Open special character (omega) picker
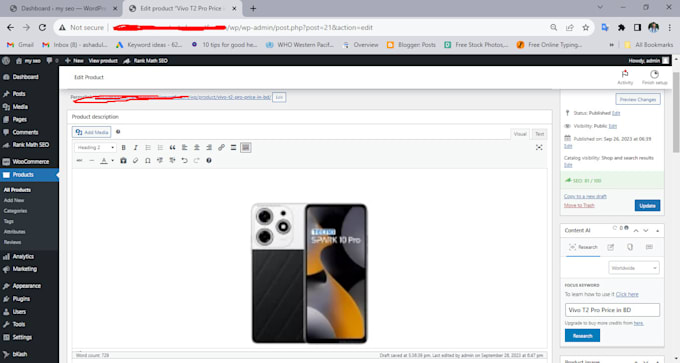680x363 pixels. tap(148, 160)
